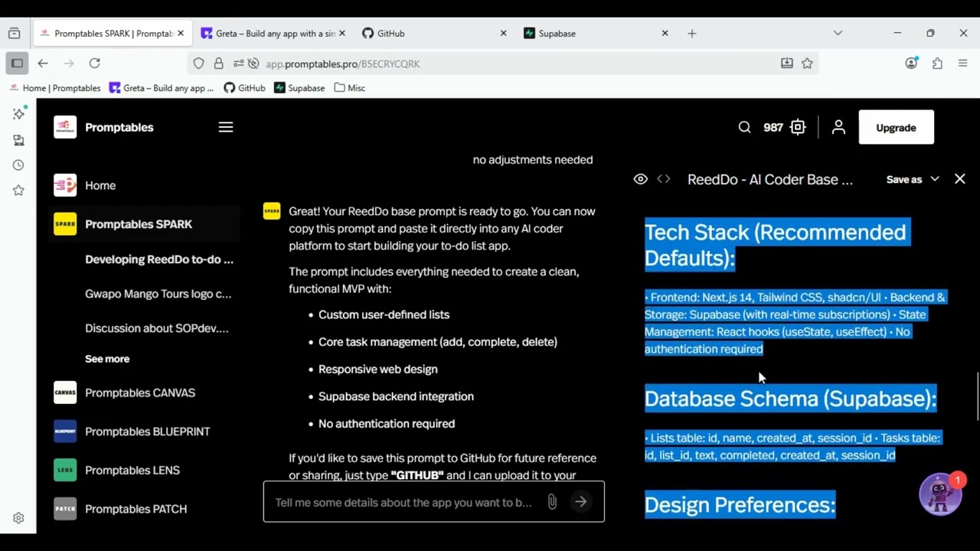
Task: Open the browser sidebar bookmarks star icon
Action: tap(18, 191)
